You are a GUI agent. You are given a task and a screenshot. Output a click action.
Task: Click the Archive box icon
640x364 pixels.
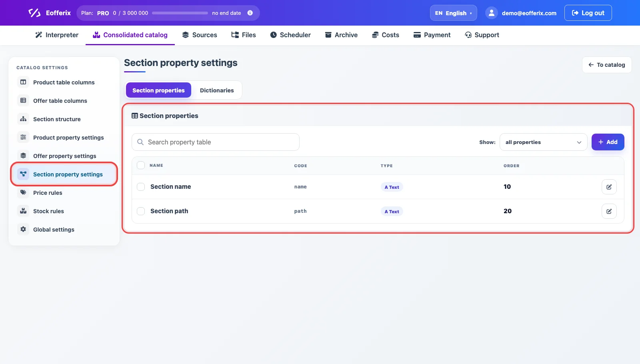328,35
